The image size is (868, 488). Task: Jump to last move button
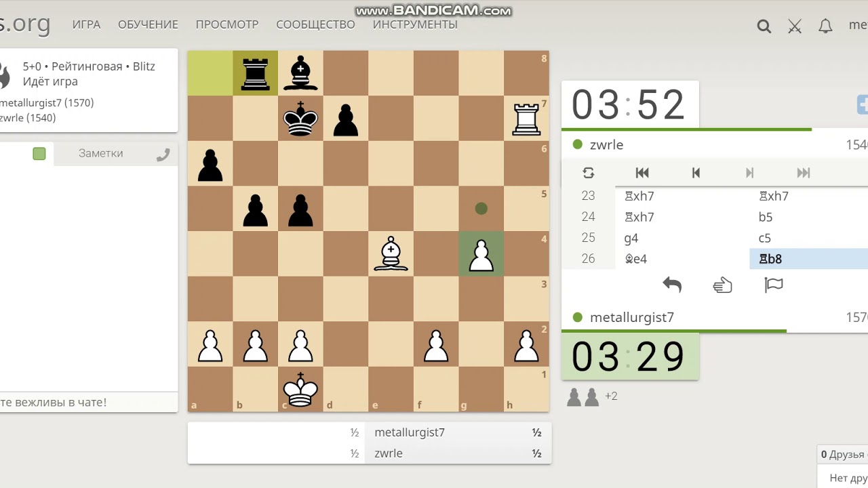click(804, 173)
